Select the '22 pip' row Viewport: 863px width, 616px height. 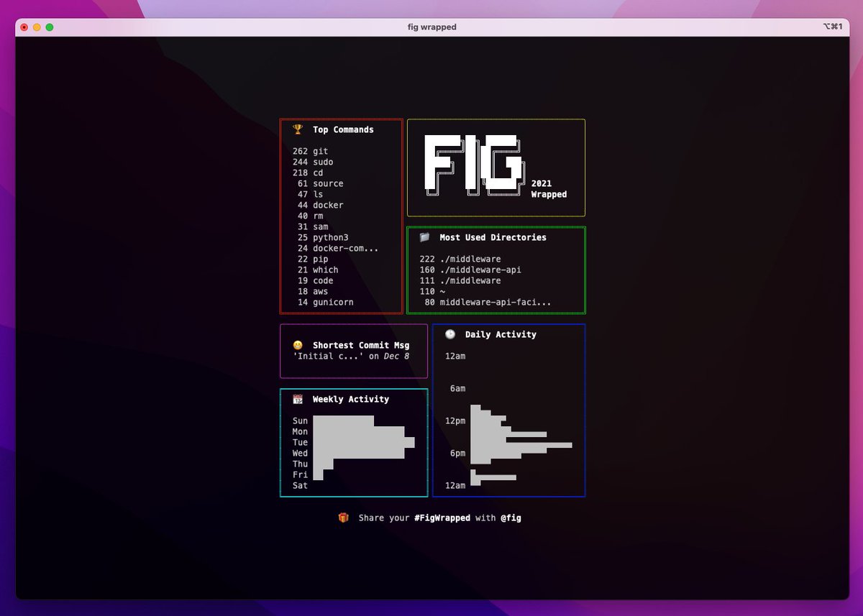coord(313,259)
